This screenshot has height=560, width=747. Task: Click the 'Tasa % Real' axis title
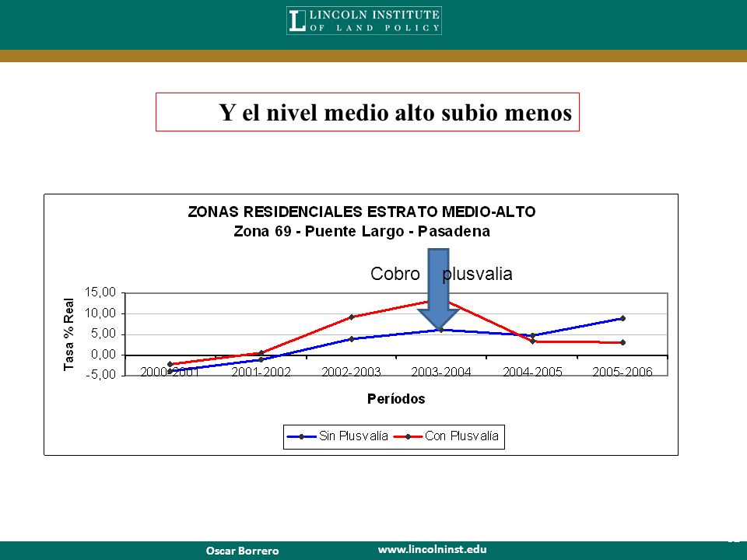point(69,334)
